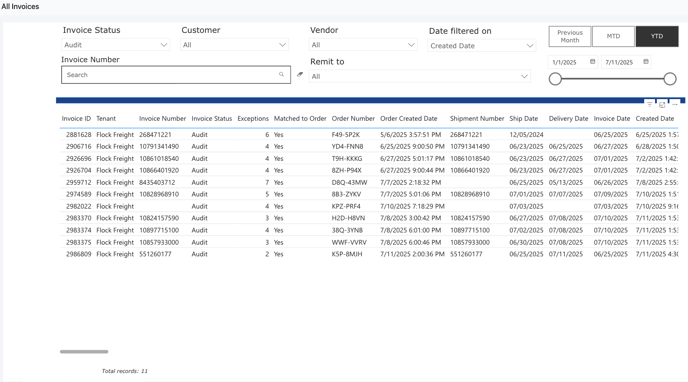The height and width of the screenshot is (382, 688).
Task: Click order number YD4-FNN8
Action: click(348, 146)
